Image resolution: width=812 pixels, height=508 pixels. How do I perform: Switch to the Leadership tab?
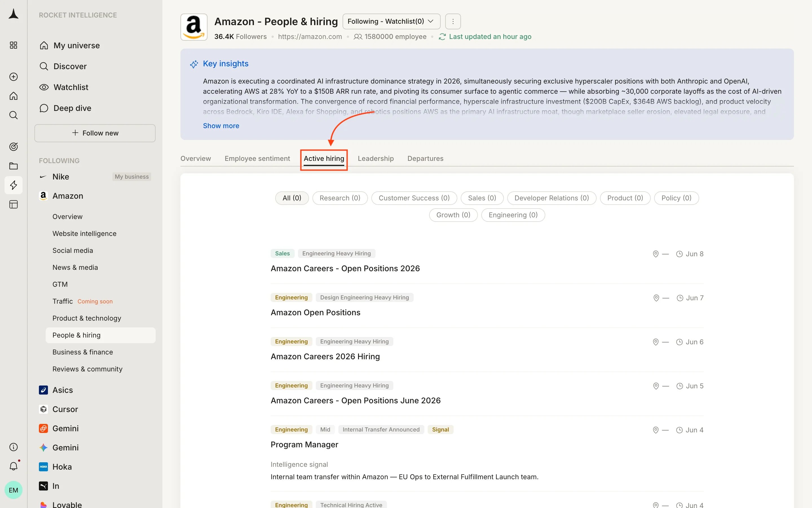(x=376, y=159)
